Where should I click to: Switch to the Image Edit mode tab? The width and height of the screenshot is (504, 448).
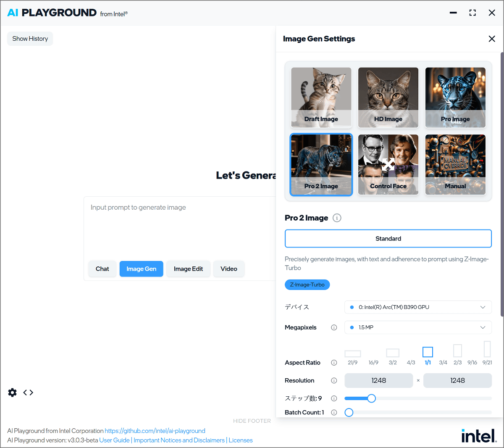(189, 269)
